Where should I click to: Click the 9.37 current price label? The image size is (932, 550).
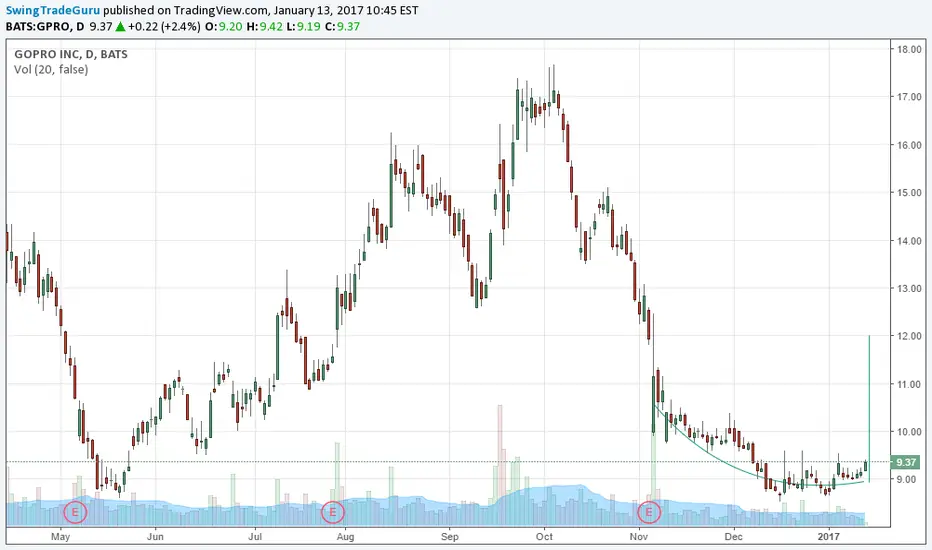coord(905,462)
